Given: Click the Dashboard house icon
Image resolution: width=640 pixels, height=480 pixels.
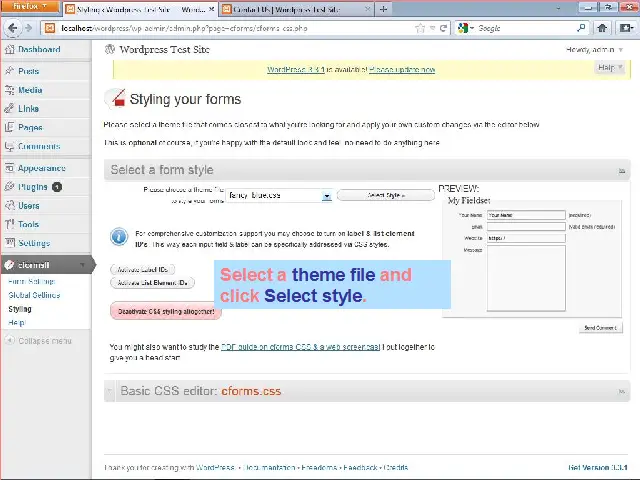Looking at the screenshot, I should coord(9,49).
